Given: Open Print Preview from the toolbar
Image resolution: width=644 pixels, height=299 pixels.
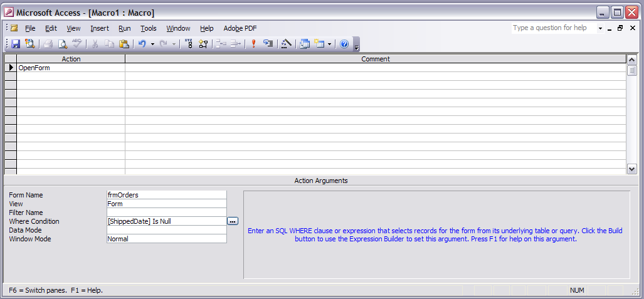Looking at the screenshot, I should [x=62, y=44].
